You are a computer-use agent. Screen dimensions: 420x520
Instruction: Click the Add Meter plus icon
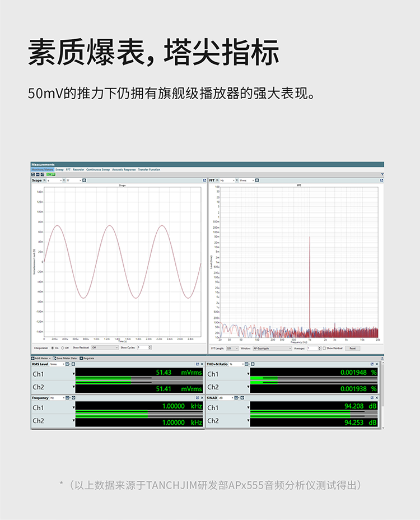33,358
